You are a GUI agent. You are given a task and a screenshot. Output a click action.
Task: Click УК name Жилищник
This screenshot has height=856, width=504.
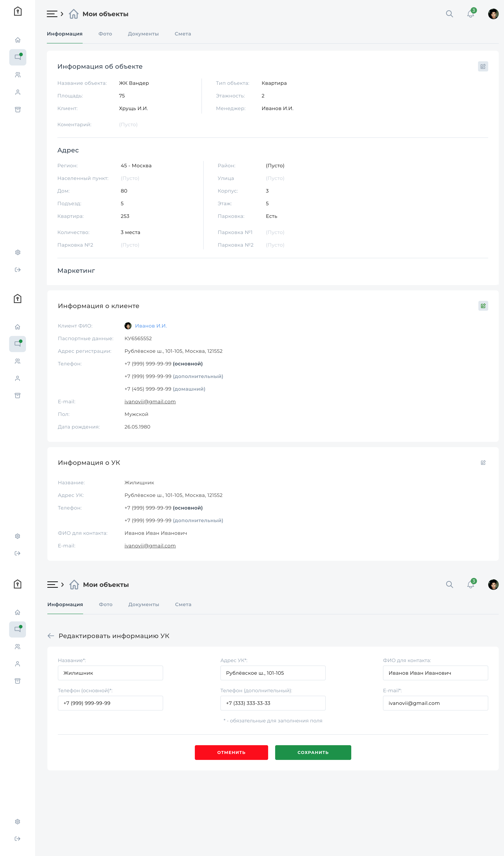pos(139,483)
